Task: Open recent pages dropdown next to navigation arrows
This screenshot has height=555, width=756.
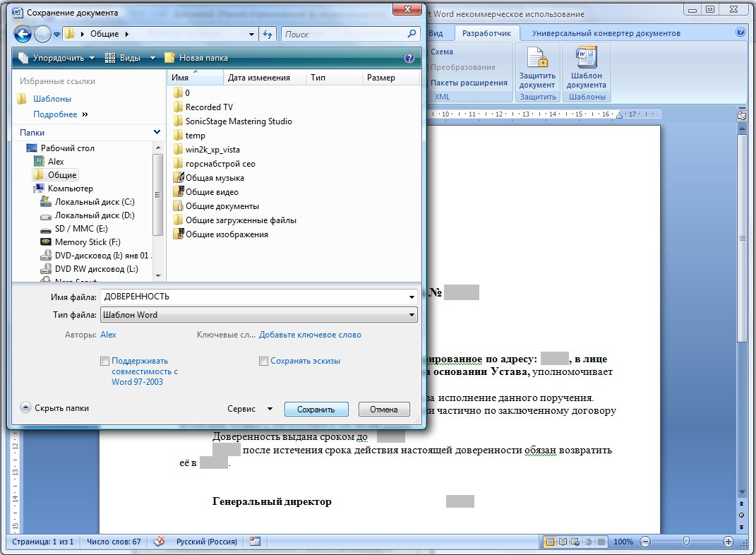Action: (57, 34)
